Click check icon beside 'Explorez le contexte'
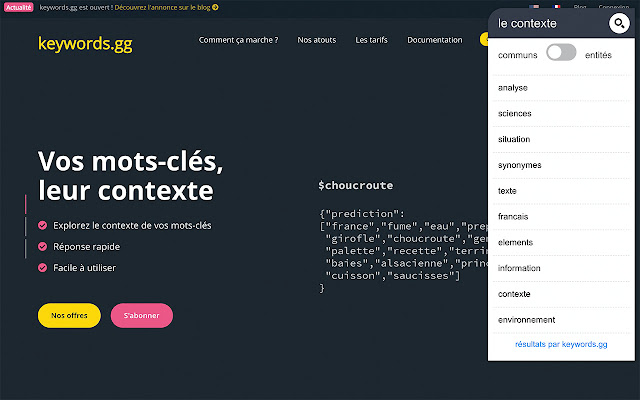This screenshot has width=640, height=400. [x=42, y=225]
